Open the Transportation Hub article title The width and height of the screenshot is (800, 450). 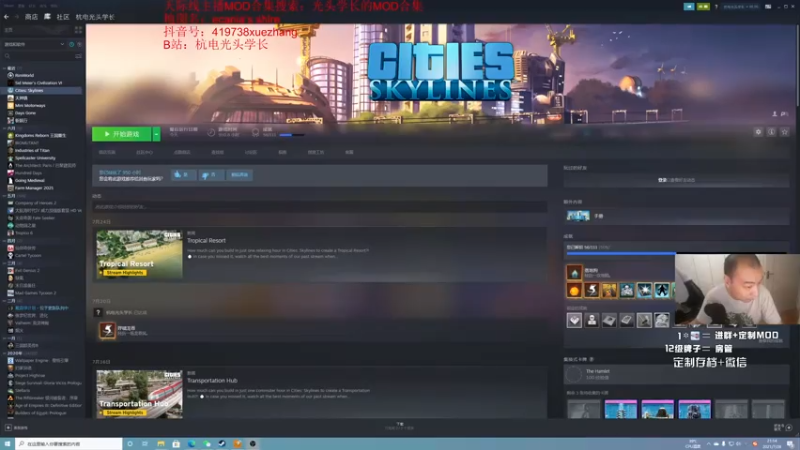(212, 381)
